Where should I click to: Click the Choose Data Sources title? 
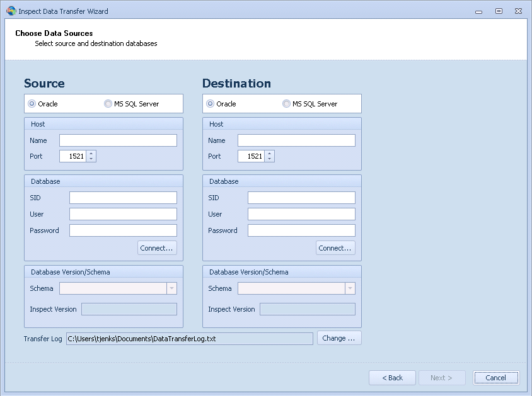coord(54,33)
